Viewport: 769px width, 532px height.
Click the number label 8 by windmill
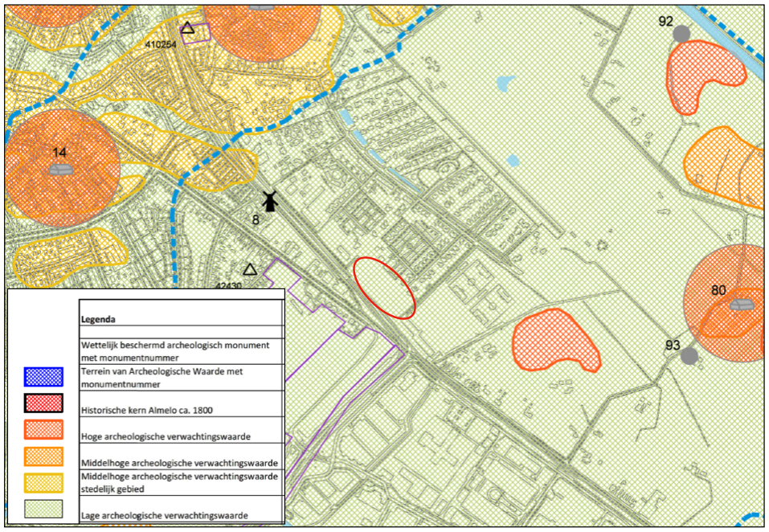(x=256, y=219)
